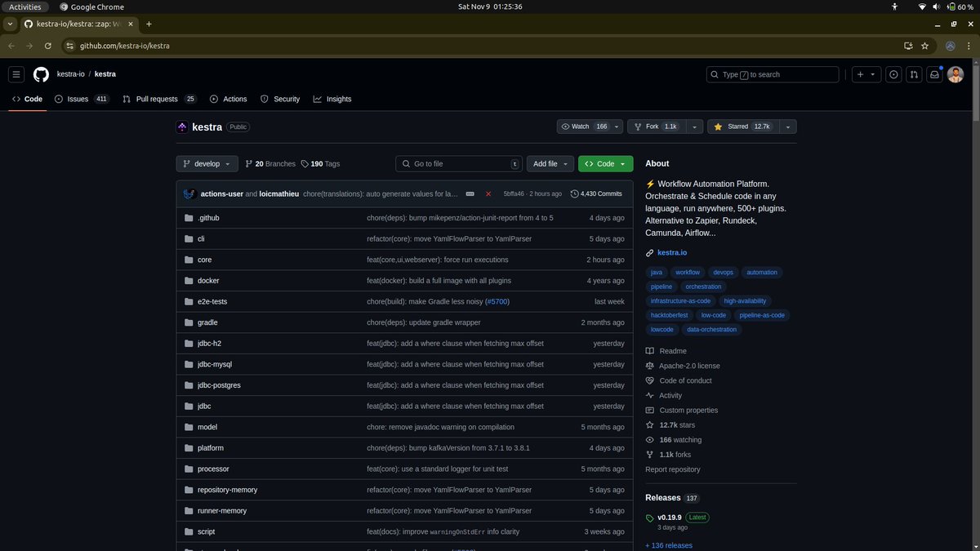Bookmark this page with the star icon

[924, 46]
